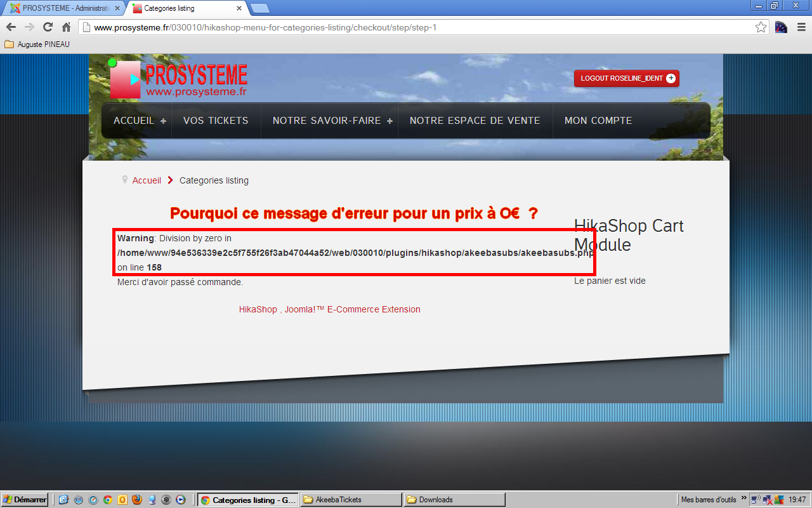Click the wireless network tray icon
The width and height of the screenshot is (812, 508).
[x=756, y=500]
